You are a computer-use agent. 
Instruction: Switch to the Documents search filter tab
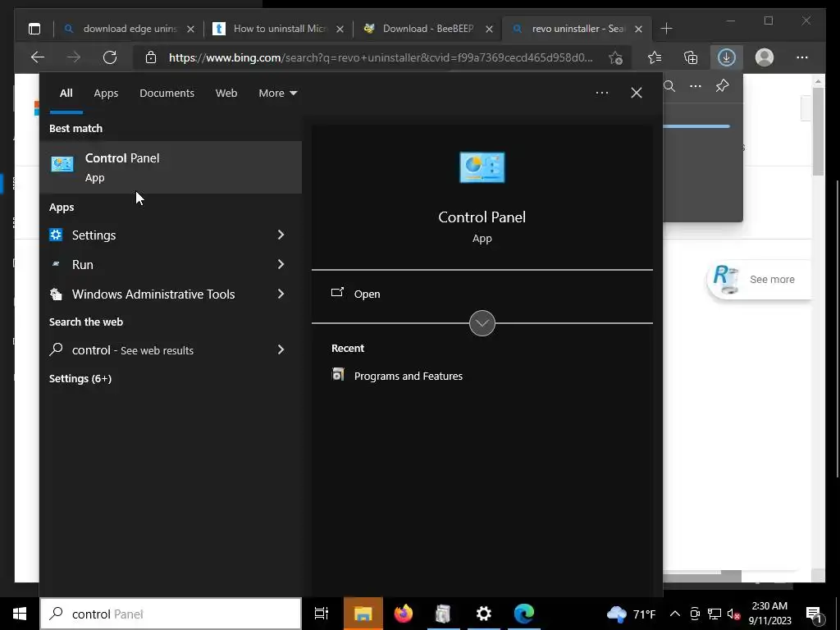click(x=167, y=93)
